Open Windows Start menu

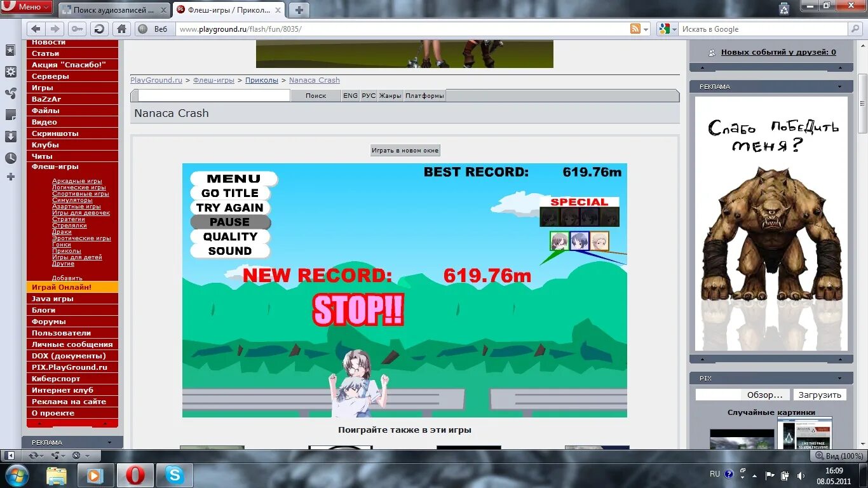click(x=17, y=475)
